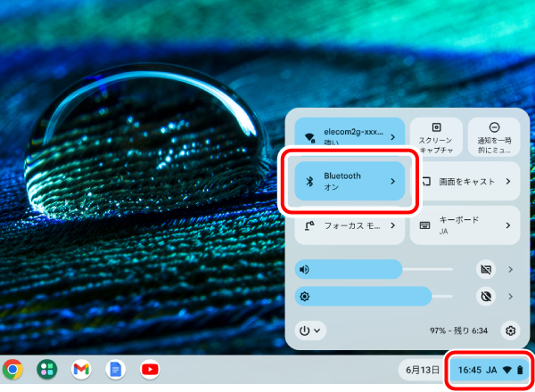
Task: Expand audio settings arrow next to volume
Action: pos(510,269)
